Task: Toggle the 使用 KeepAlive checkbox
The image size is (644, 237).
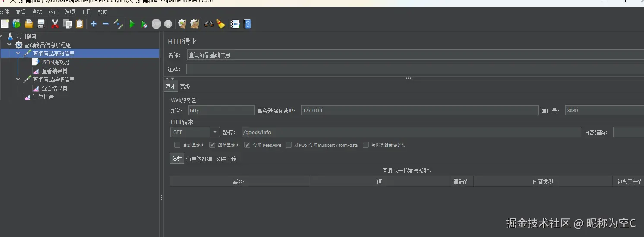Action: click(247, 145)
